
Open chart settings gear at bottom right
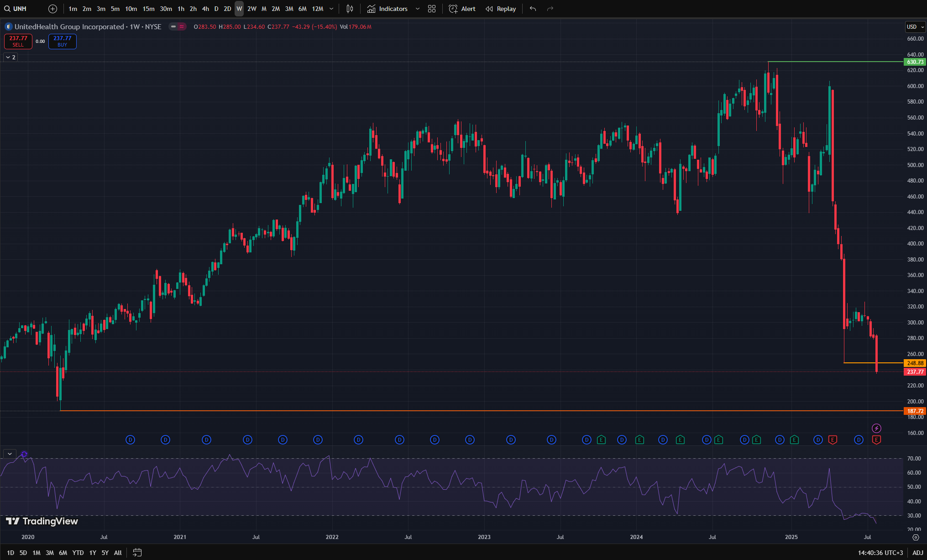click(x=916, y=537)
